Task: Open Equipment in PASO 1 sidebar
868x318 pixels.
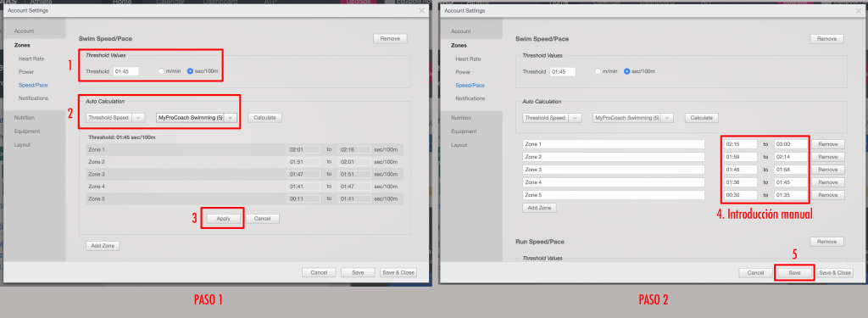Action: 27,131
